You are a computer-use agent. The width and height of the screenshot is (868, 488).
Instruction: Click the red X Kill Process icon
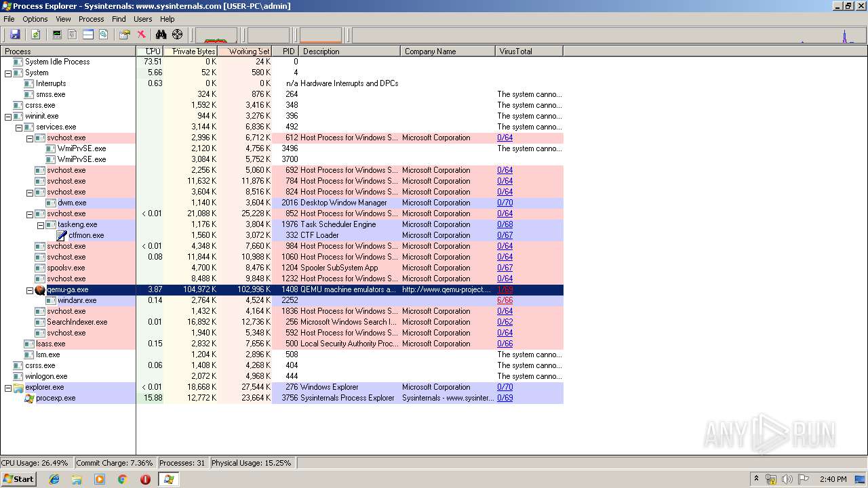click(x=141, y=35)
